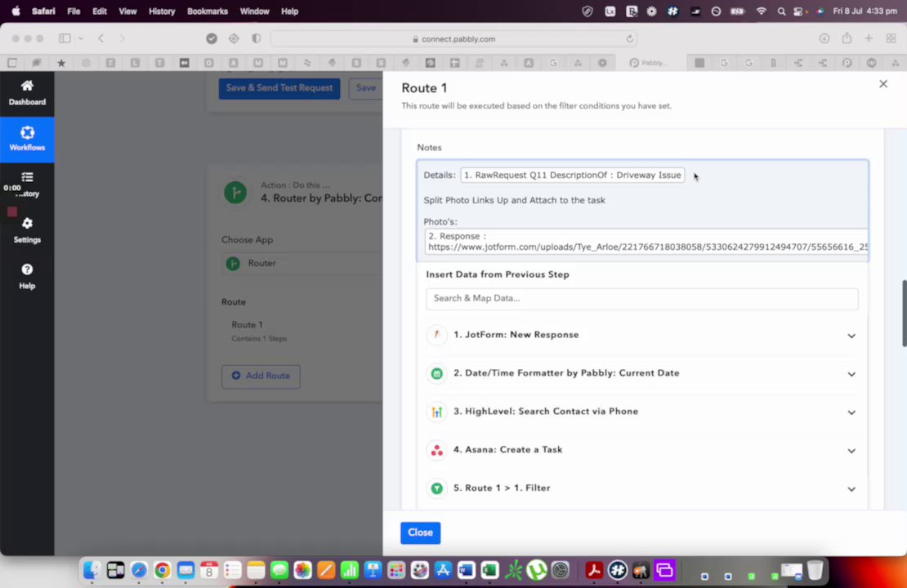This screenshot has height=588, width=907.
Task: Click the Route 1 panel scrollbar
Action: tap(904, 314)
